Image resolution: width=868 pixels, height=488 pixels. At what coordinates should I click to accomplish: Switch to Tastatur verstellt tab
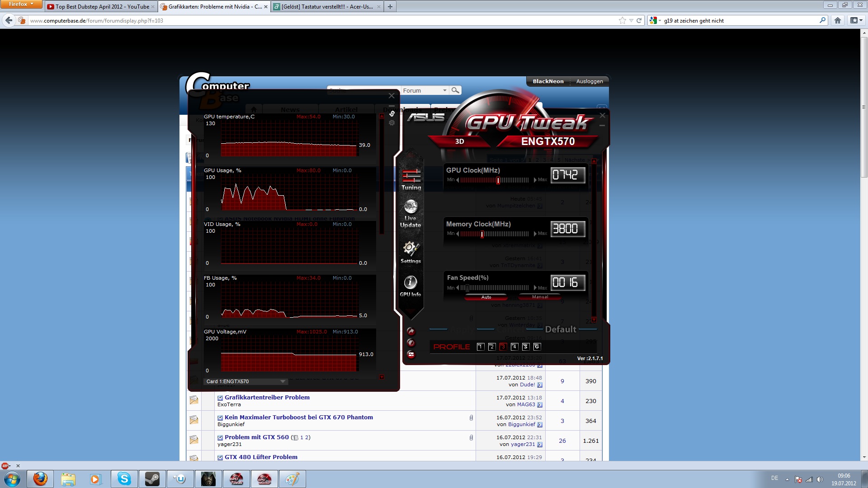click(x=326, y=7)
